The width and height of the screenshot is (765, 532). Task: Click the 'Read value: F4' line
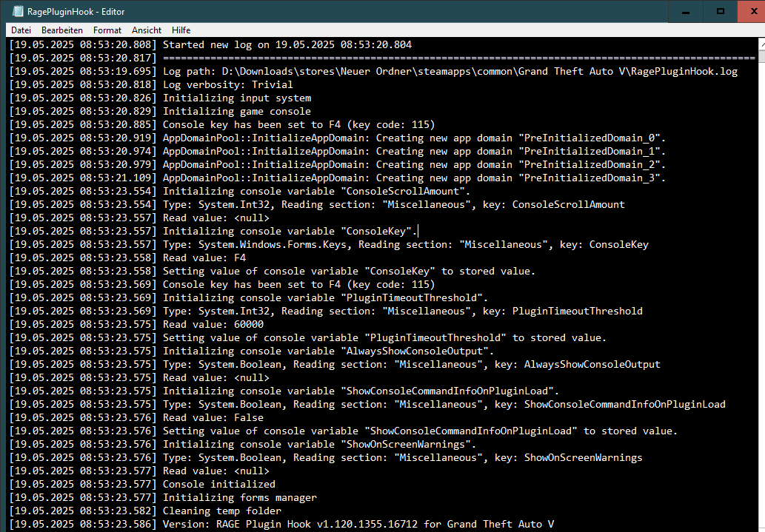[x=128, y=258]
